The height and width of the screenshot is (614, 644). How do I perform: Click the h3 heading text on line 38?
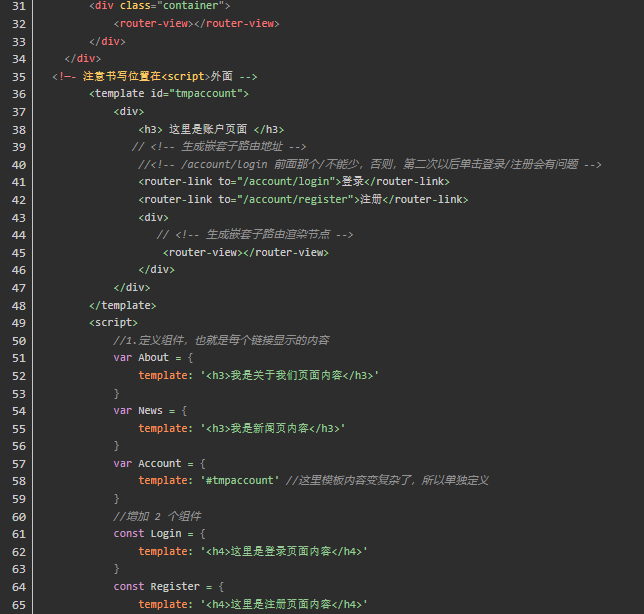pos(211,129)
